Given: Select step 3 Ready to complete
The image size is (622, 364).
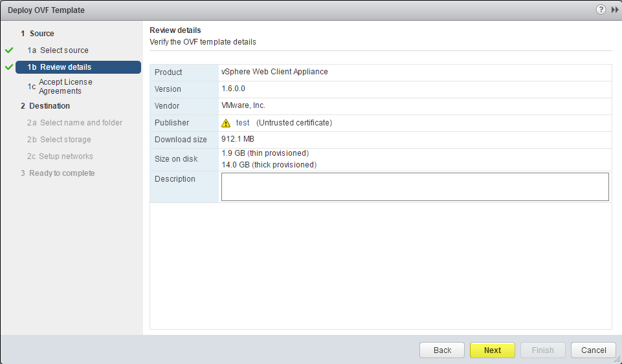Looking at the screenshot, I should click(x=58, y=173).
